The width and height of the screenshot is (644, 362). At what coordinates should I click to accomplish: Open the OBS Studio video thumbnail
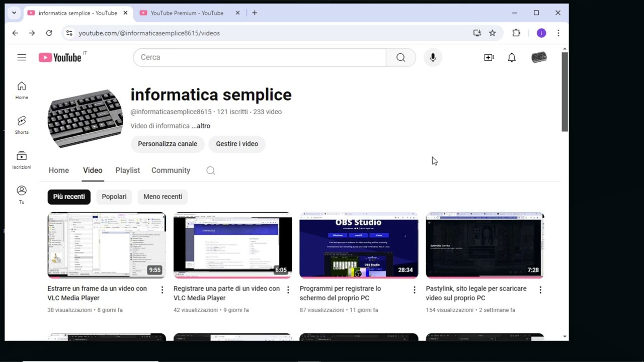tap(359, 245)
